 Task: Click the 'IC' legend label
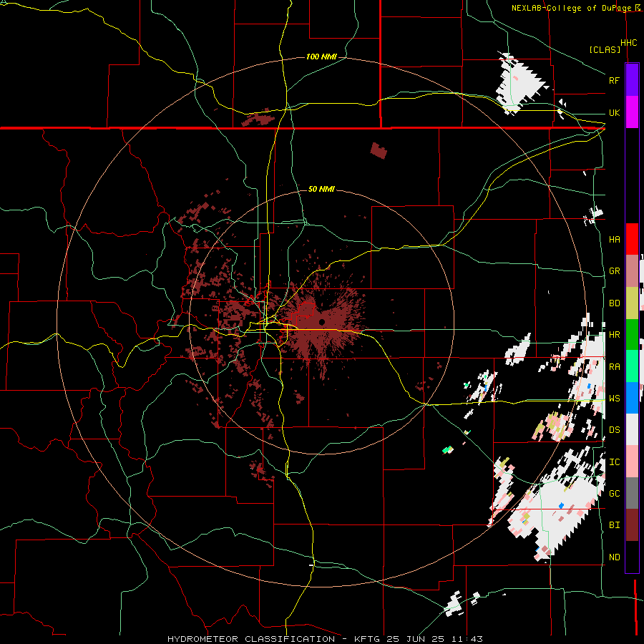tap(614, 462)
